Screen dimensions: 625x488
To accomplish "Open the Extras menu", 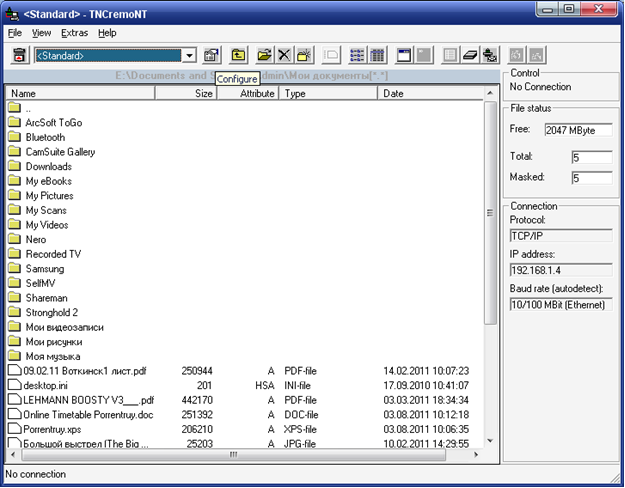I will (74, 33).
